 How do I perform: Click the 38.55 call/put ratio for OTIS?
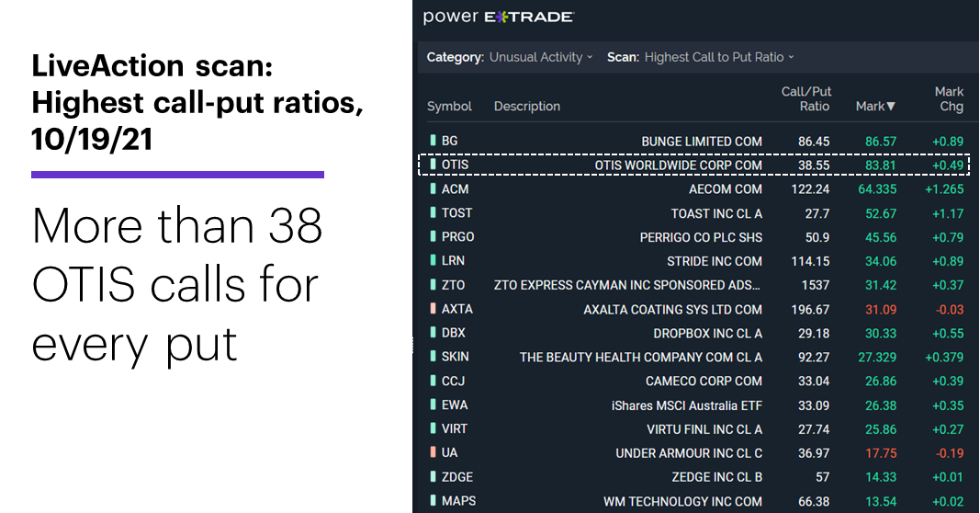[x=814, y=165]
